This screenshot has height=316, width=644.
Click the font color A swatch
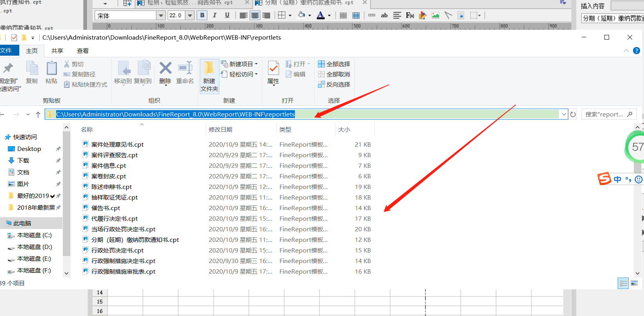[321, 15]
